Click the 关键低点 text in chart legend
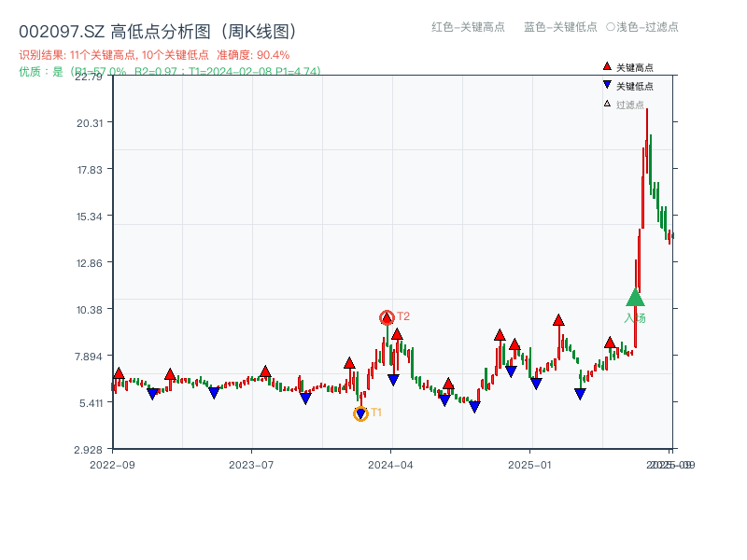 (x=635, y=86)
